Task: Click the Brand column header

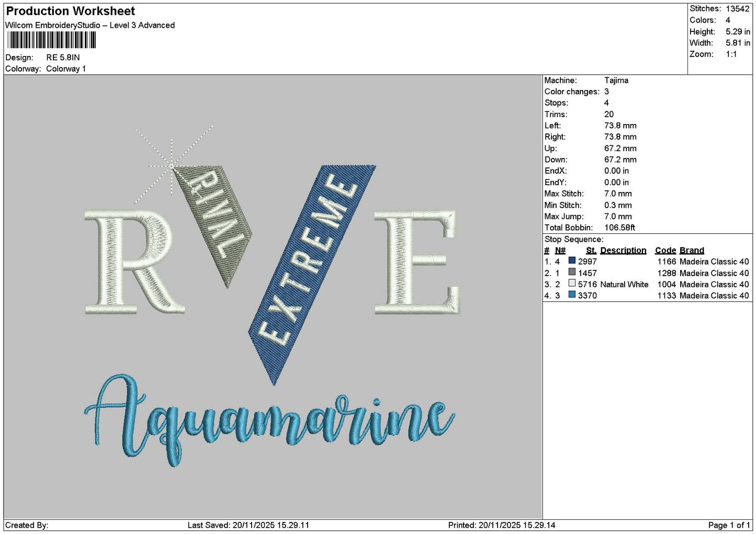Action: click(x=692, y=250)
